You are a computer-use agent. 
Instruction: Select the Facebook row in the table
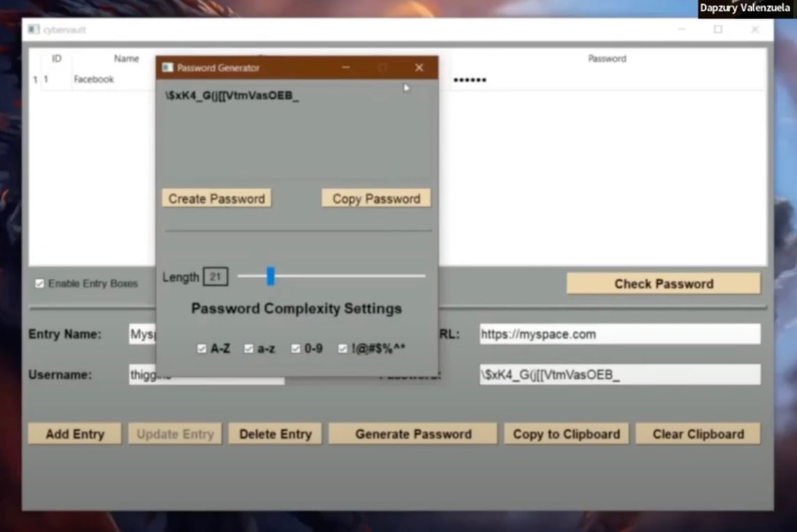(x=94, y=80)
